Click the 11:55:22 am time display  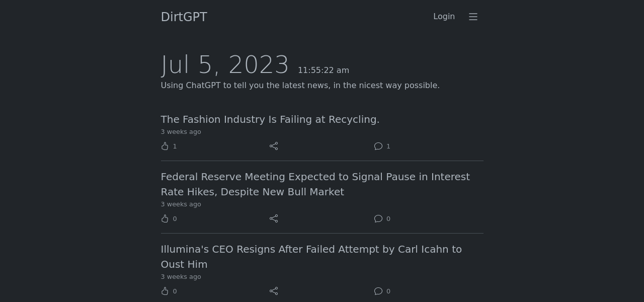(x=324, y=70)
